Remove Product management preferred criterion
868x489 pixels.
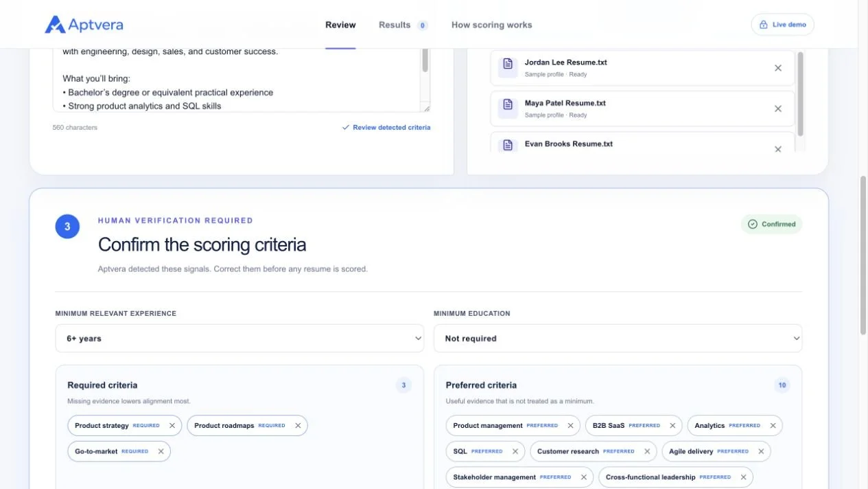click(570, 426)
